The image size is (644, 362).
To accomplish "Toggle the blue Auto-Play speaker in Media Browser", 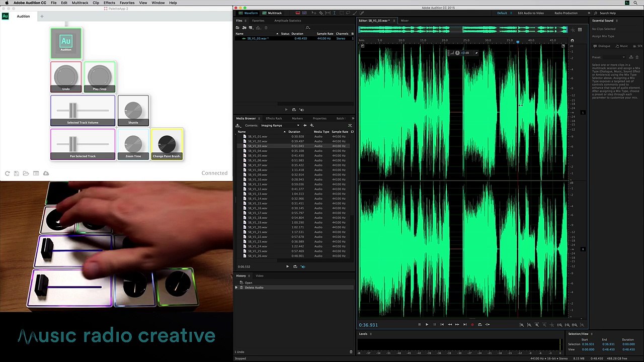I will coord(302,266).
